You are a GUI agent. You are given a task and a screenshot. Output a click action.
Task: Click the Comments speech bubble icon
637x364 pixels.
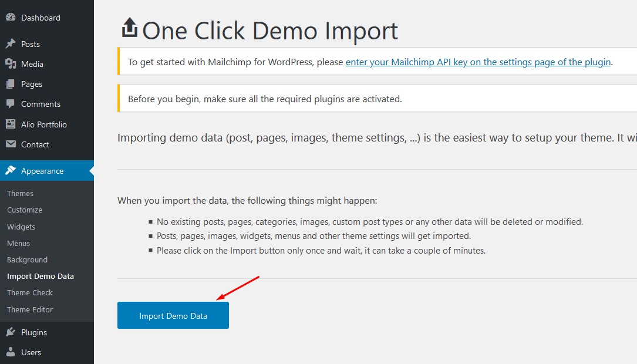click(11, 104)
